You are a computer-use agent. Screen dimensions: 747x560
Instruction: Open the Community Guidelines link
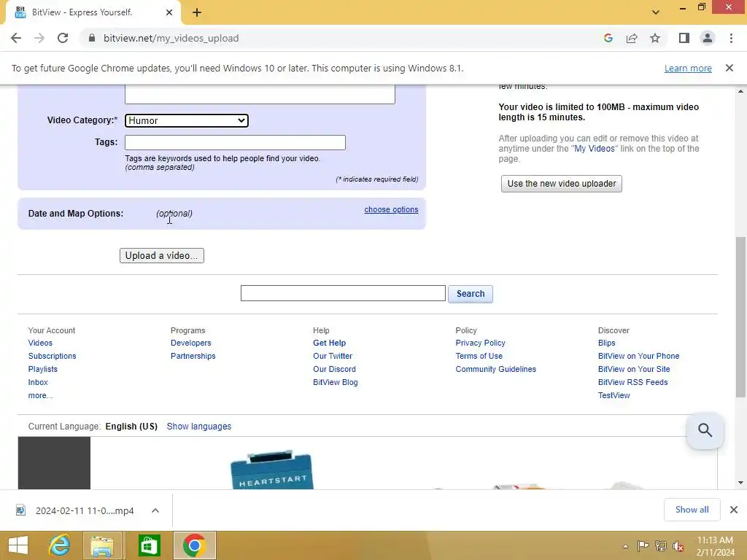coord(495,369)
